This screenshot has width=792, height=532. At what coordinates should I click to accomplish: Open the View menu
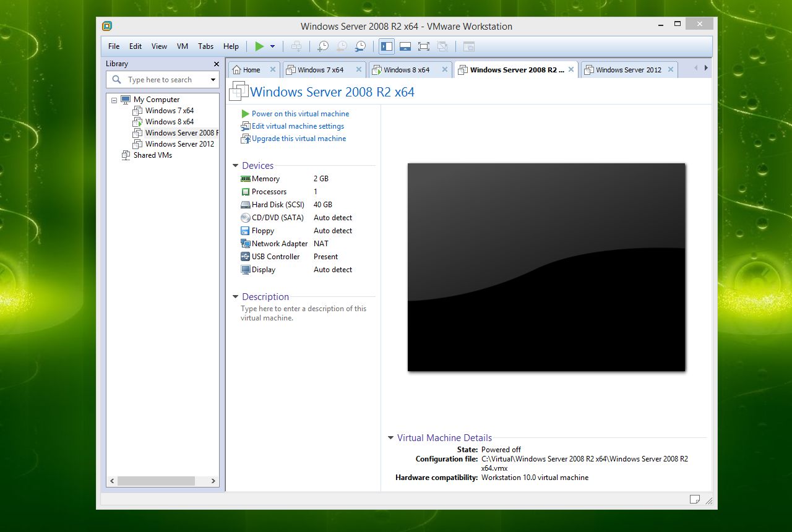(x=159, y=46)
